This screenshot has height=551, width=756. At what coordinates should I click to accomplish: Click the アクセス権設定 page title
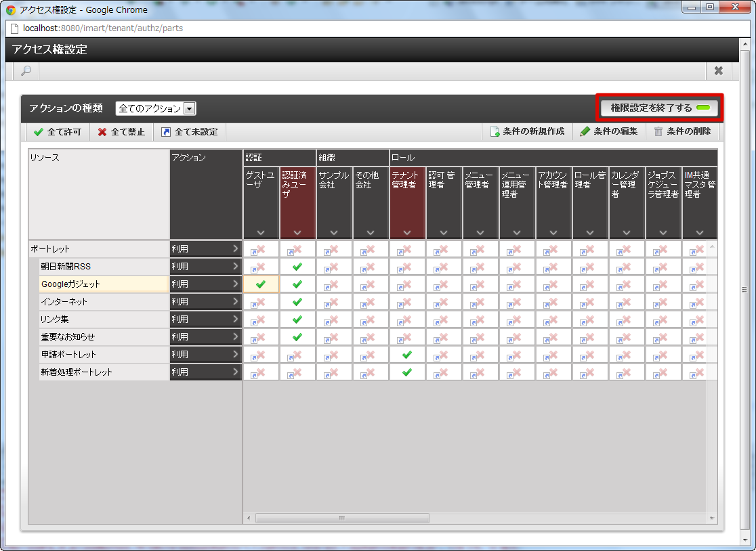tap(49, 49)
